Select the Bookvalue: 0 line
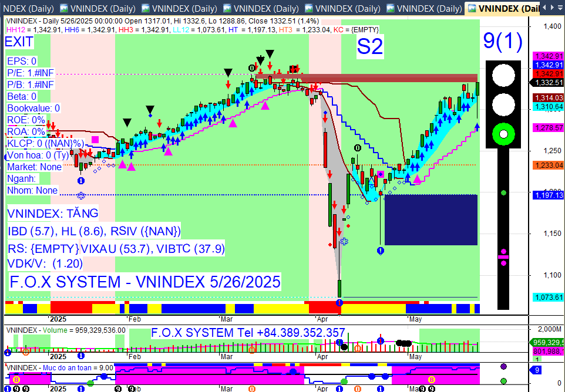 pos(33,109)
